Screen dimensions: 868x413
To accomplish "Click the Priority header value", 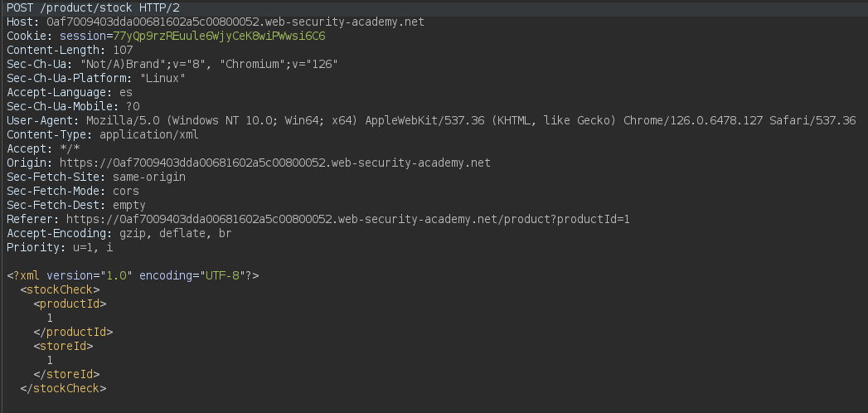I will (93, 247).
